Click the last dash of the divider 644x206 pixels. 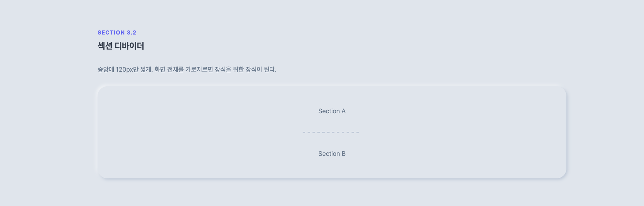[x=358, y=132]
